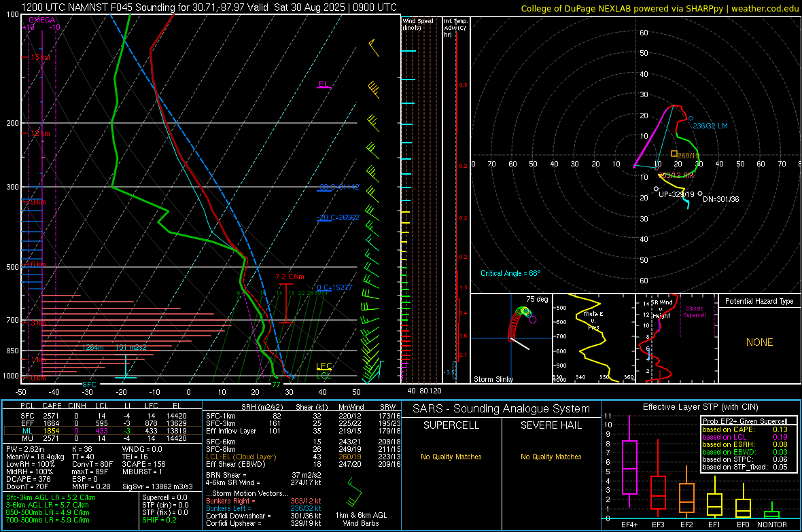
Task: Select the SFC-1km shear row
Action: point(303,416)
